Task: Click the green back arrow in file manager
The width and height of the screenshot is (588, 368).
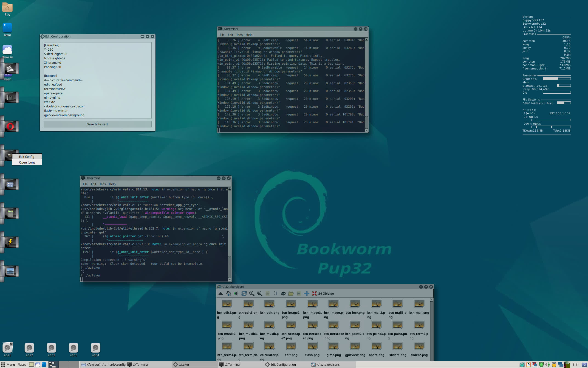Action: [x=236, y=293]
